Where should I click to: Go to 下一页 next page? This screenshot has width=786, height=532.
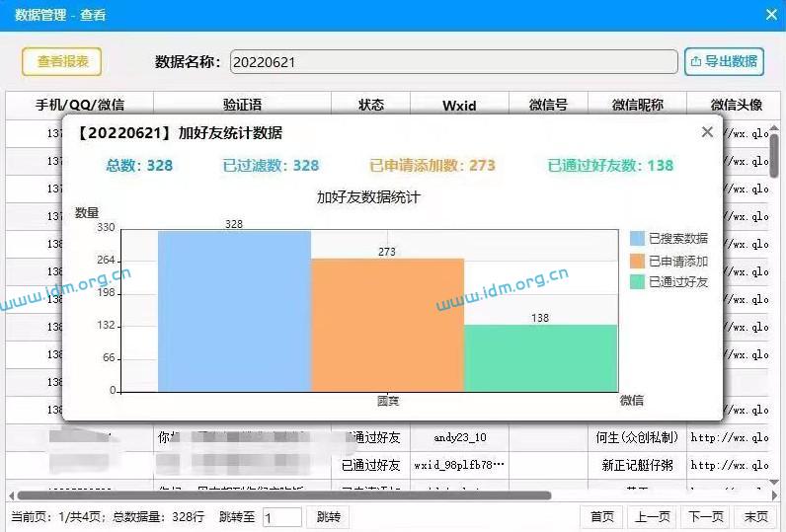pos(706,517)
